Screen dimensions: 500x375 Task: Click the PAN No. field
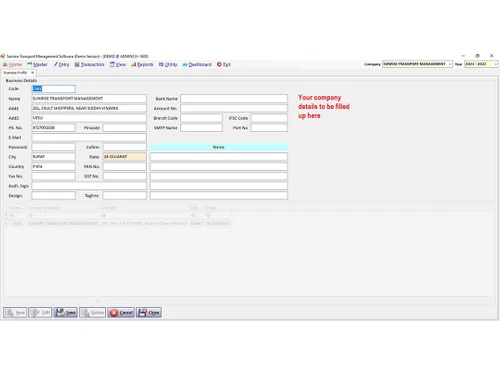click(125, 166)
